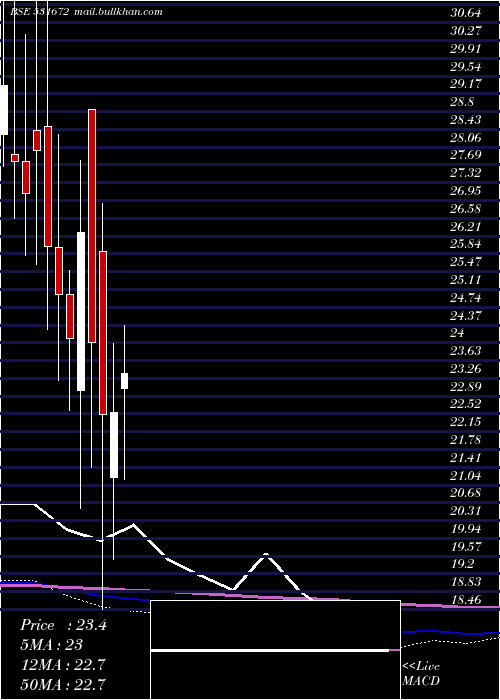Click the 25.84 price axis label
The width and height of the screenshot is (500, 700).
[466, 244]
